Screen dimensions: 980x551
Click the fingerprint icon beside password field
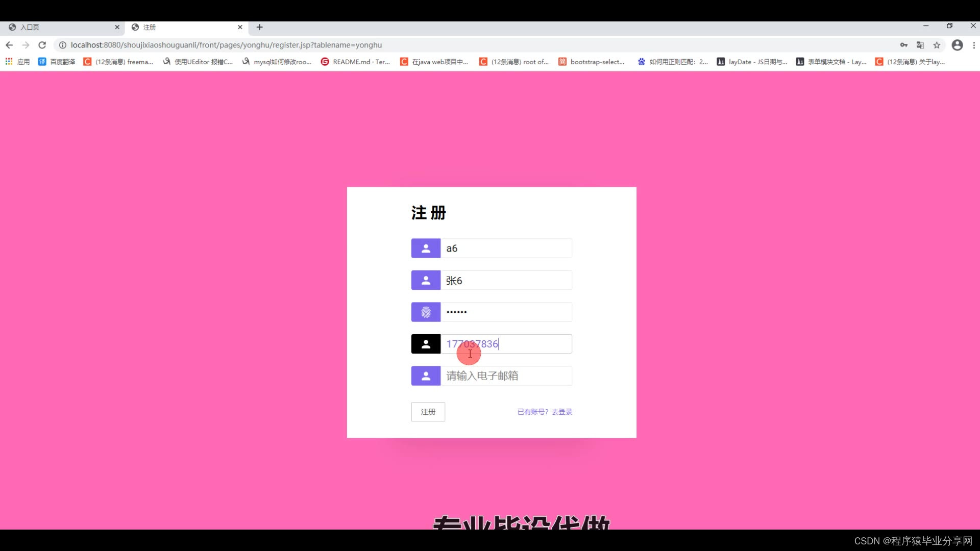point(426,312)
